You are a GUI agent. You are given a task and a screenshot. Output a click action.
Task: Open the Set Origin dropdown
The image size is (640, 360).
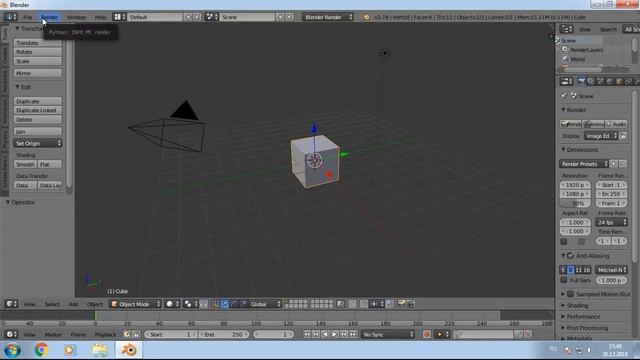coord(38,143)
